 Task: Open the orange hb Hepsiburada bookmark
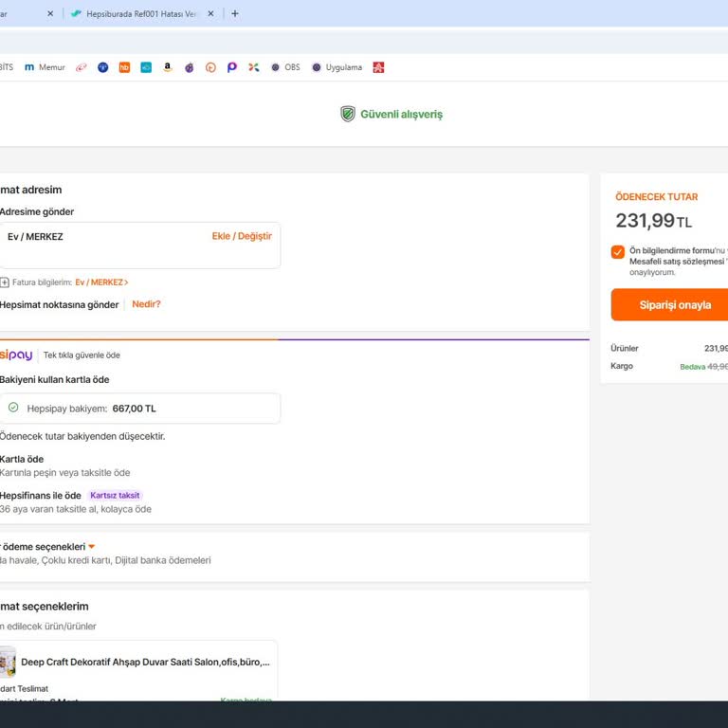[x=124, y=67]
